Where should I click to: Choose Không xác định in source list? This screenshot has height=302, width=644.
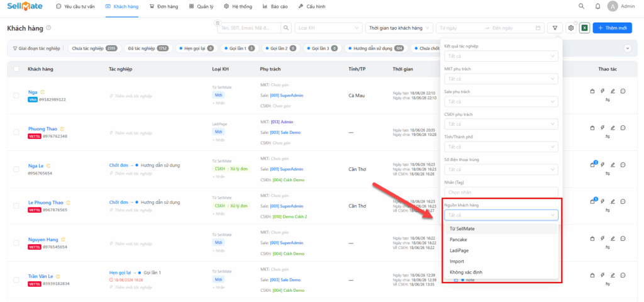point(501,272)
